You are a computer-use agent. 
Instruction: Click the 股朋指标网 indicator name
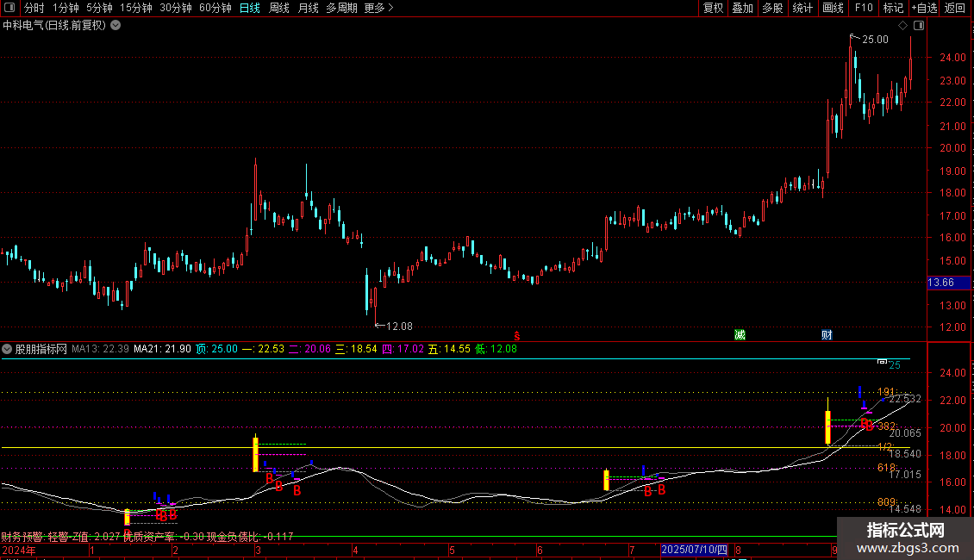(41, 349)
